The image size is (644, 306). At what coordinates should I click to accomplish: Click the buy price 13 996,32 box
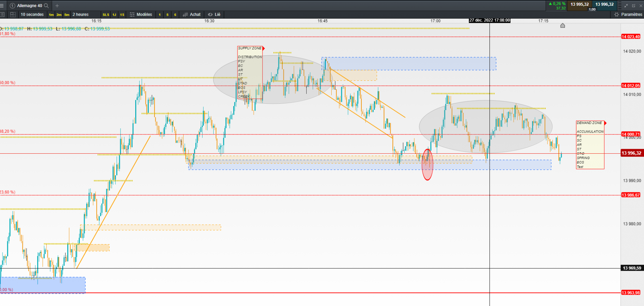coord(605,5)
